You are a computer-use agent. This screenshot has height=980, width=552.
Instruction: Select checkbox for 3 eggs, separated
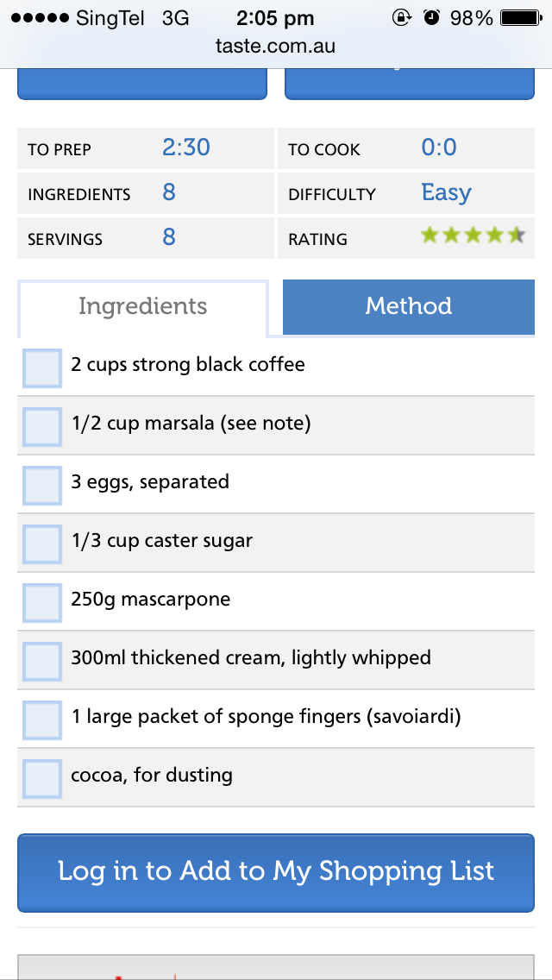pos(41,486)
